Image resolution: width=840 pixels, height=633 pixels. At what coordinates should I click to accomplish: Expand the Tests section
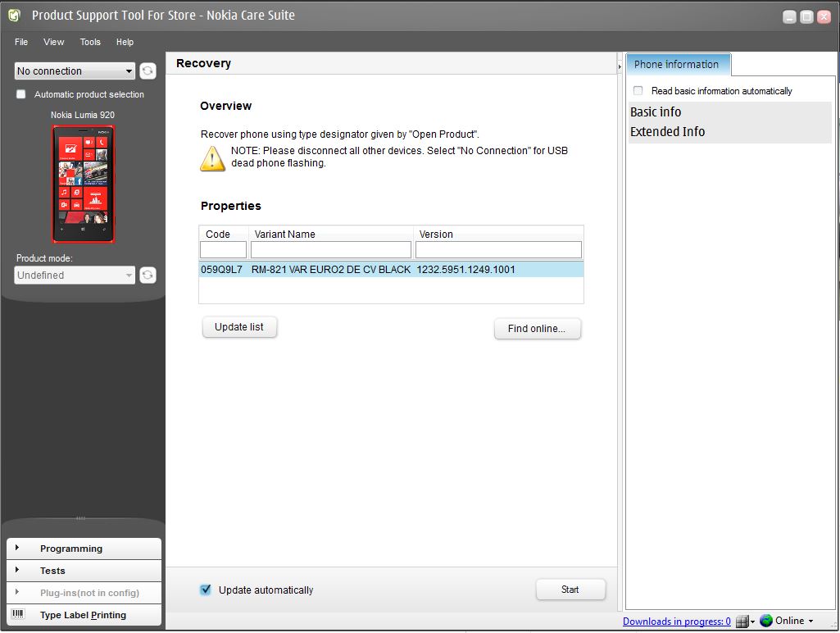[84, 571]
